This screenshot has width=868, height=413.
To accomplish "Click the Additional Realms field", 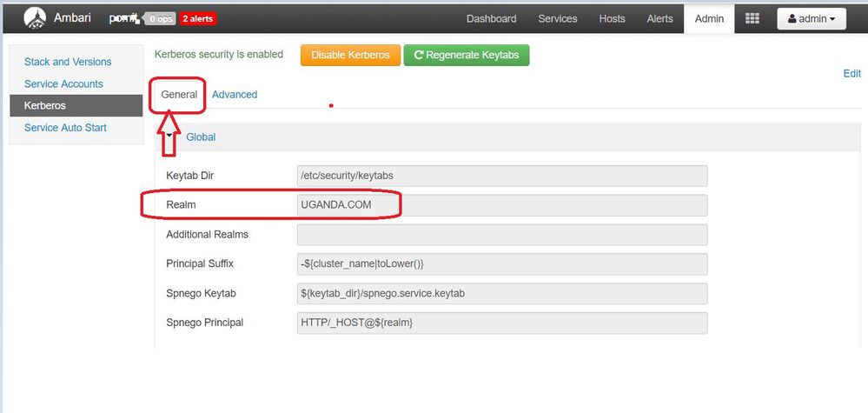I will tap(502, 234).
